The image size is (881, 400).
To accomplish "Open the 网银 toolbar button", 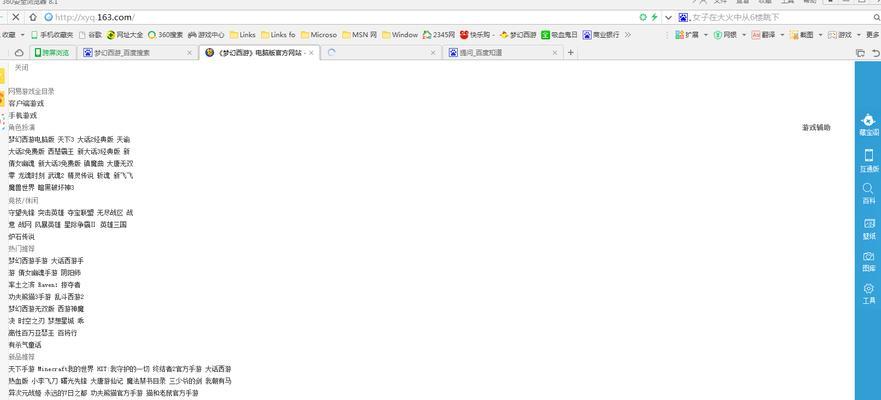I will point(725,35).
